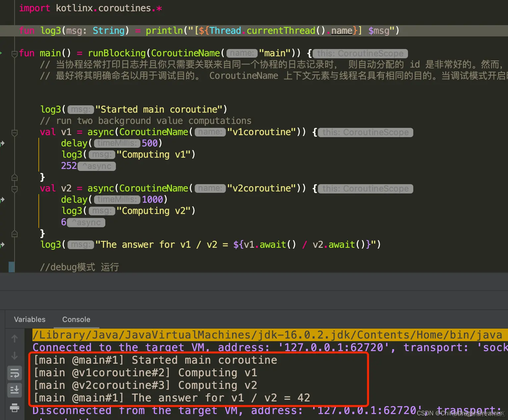This screenshot has width=508, height=420.
Task: Switch to the Variables tab
Action: (29, 319)
